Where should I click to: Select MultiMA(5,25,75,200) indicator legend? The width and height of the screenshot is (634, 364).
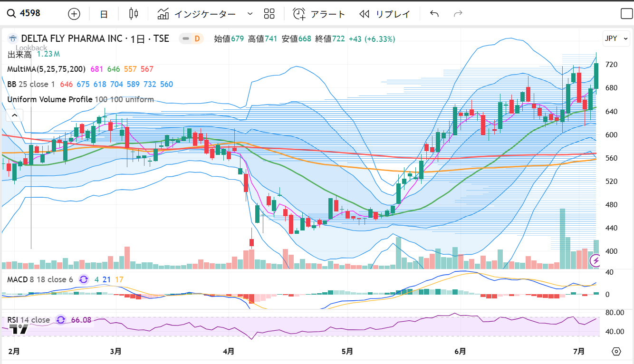[47, 69]
